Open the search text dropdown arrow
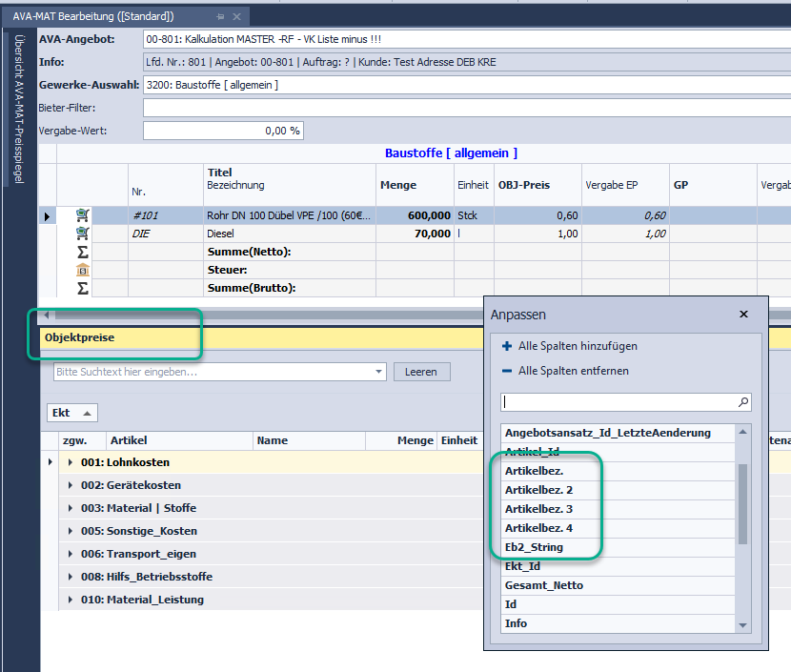This screenshot has height=672, width=791. point(378,372)
